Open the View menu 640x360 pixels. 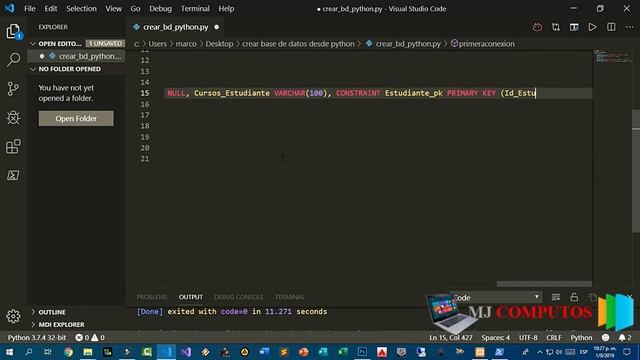coord(113,9)
